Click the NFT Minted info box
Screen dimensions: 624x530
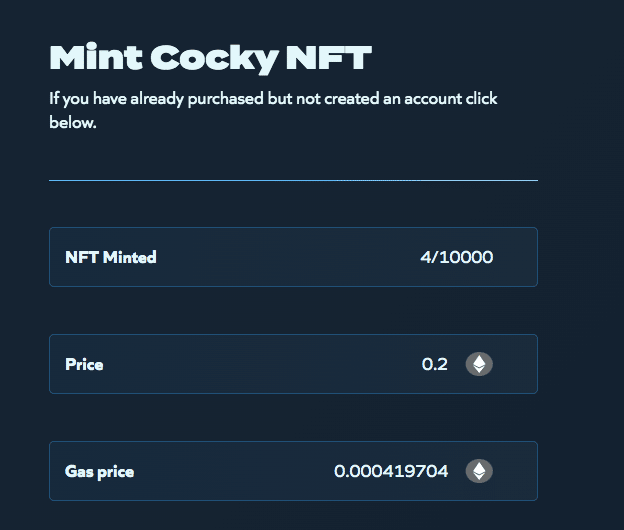(x=293, y=257)
